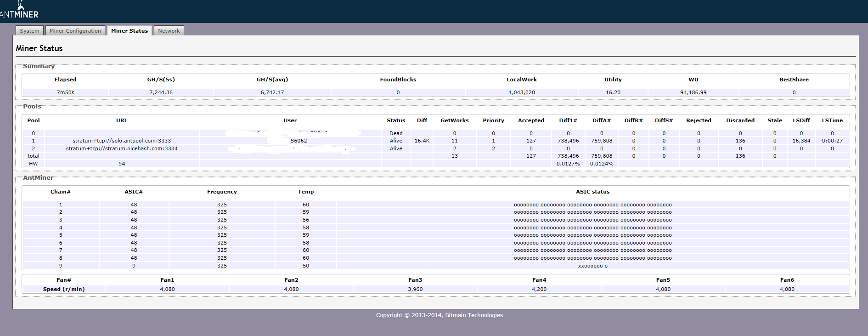Click the FoundBlocks column header
This screenshot has height=336, width=868.
[398, 80]
